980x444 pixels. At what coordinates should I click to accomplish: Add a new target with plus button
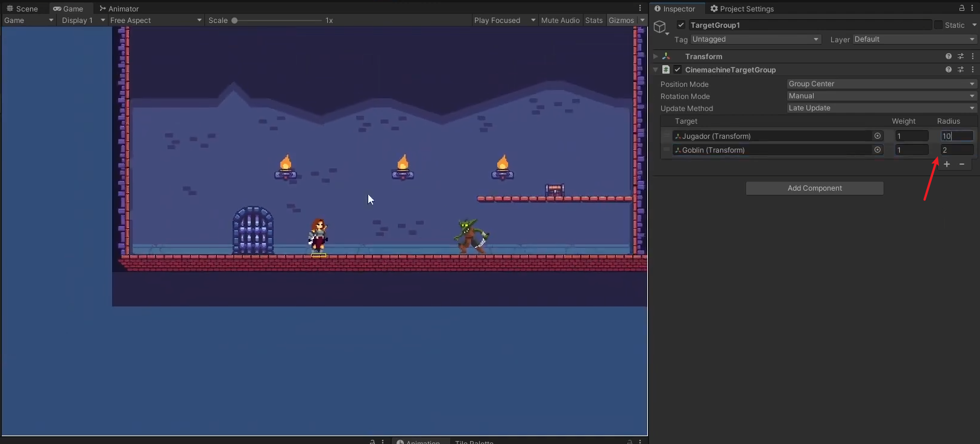coord(947,164)
